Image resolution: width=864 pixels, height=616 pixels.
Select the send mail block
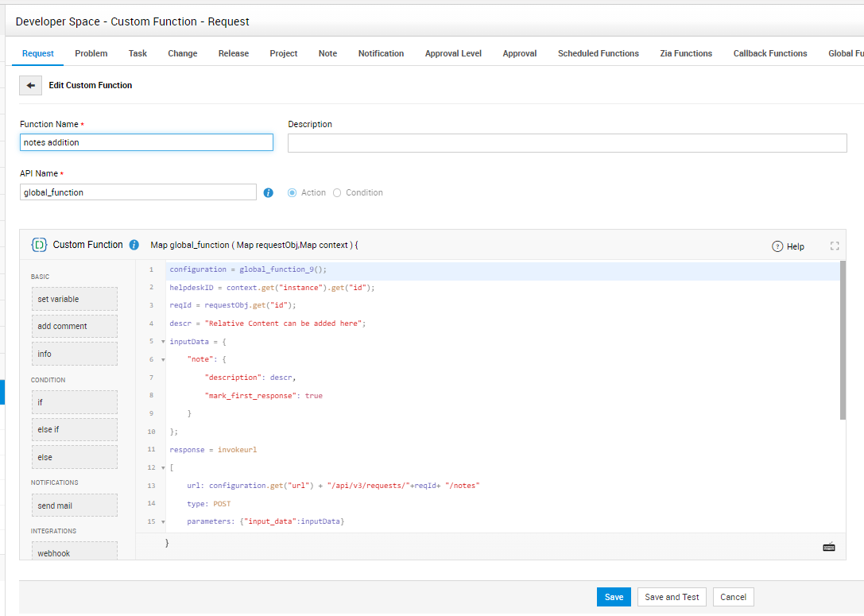(74, 506)
